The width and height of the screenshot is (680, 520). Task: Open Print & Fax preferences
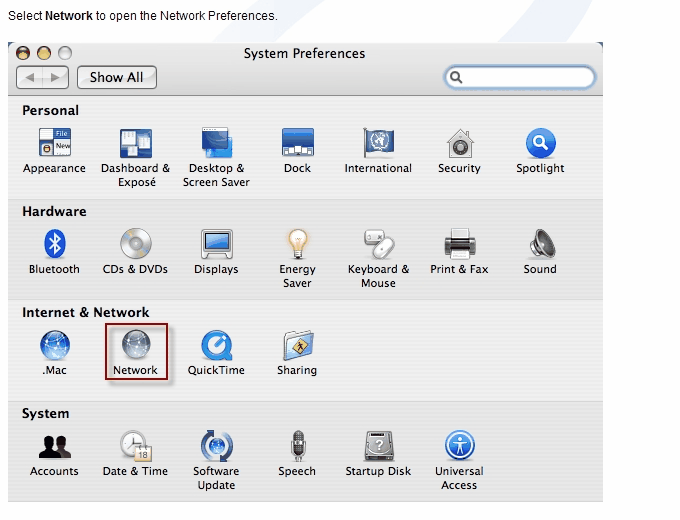point(459,252)
